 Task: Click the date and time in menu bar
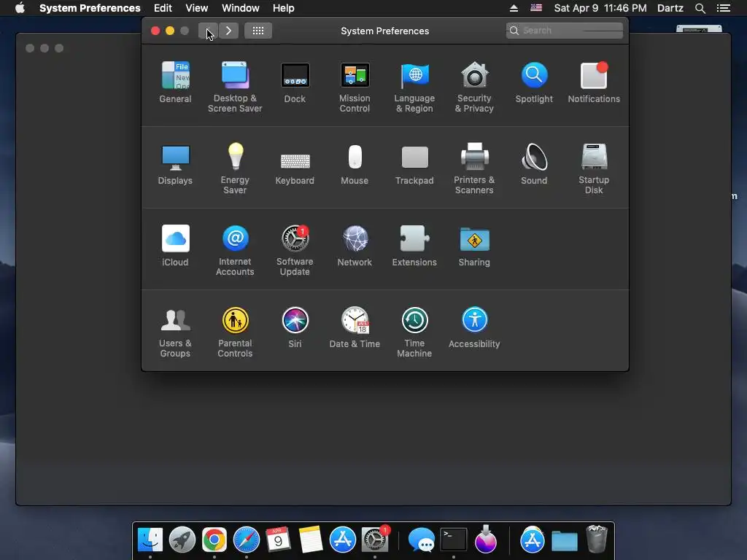coord(600,8)
